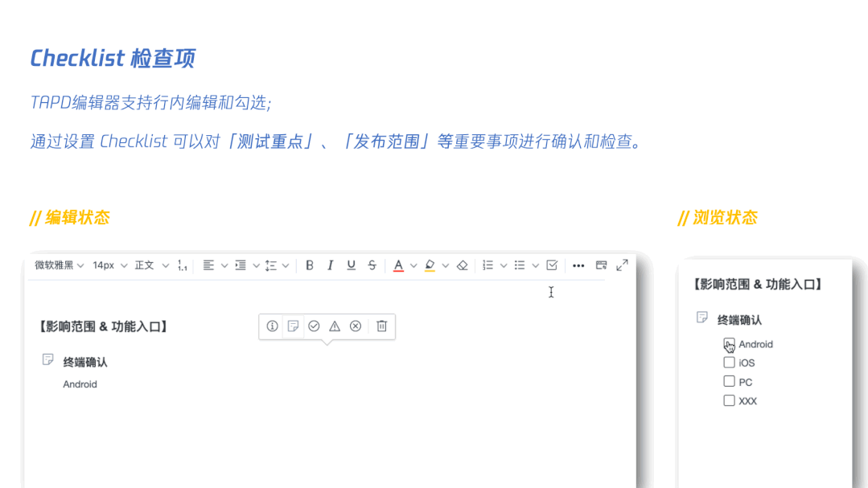The height and width of the screenshot is (488, 868).
Task: Expand the editor to fullscreen
Action: (622, 264)
